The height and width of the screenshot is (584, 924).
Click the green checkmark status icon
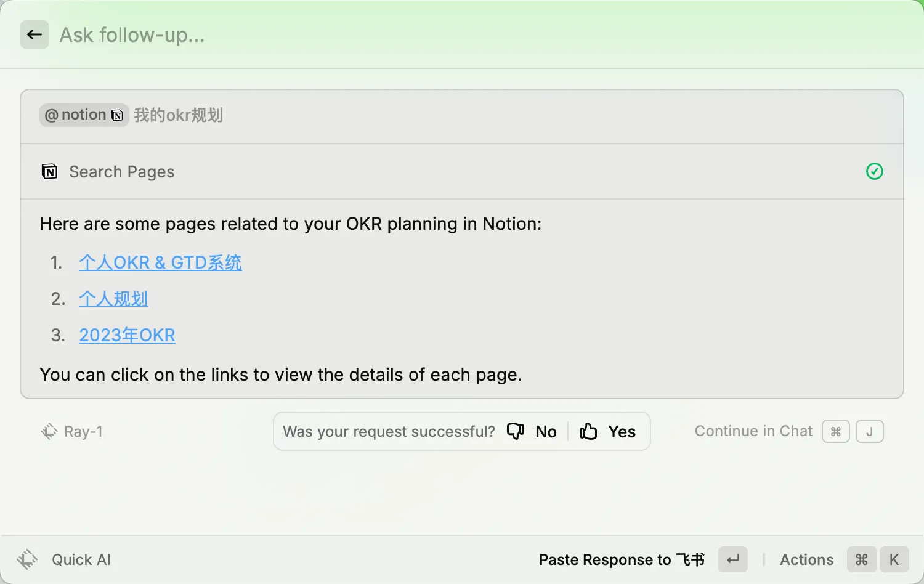[x=874, y=171]
